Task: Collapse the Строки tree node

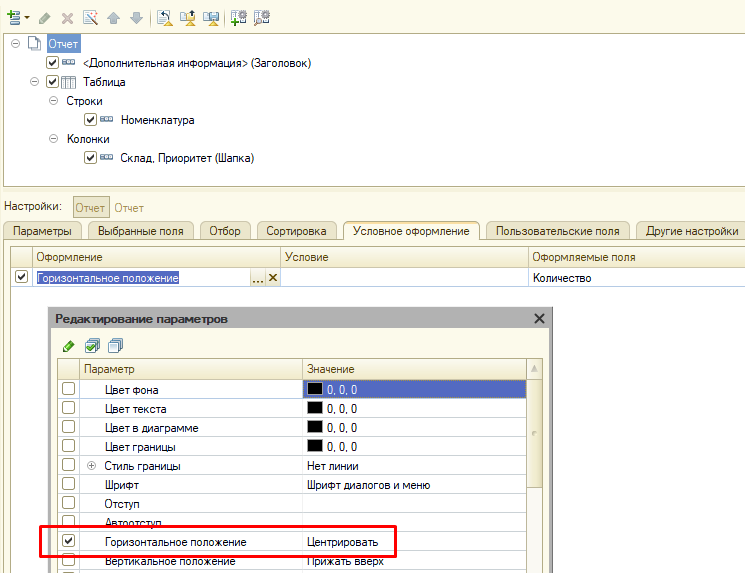Action: coord(54,101)
